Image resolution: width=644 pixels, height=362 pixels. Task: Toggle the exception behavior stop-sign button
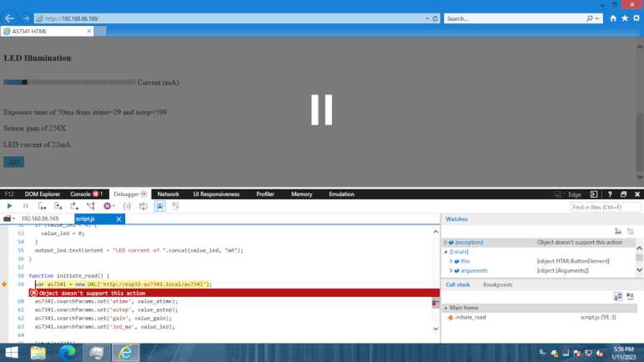point(108,206)
